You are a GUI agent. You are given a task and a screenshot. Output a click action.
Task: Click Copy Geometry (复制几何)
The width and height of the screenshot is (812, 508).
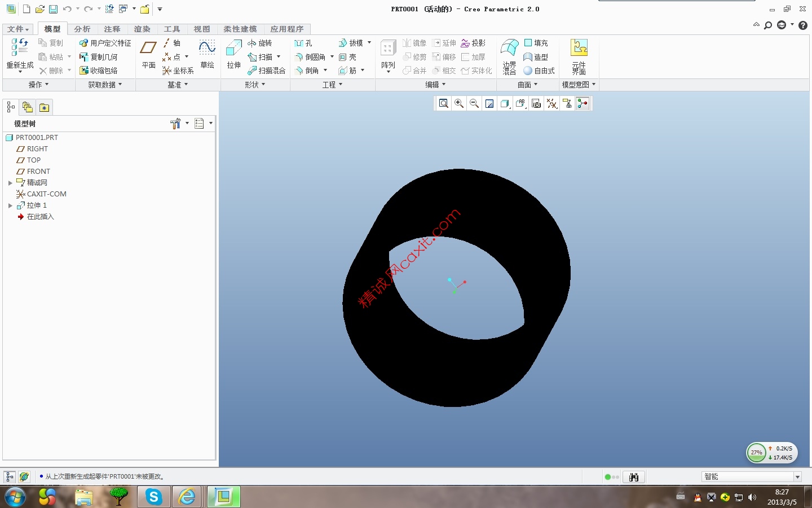tap(98, 57)
